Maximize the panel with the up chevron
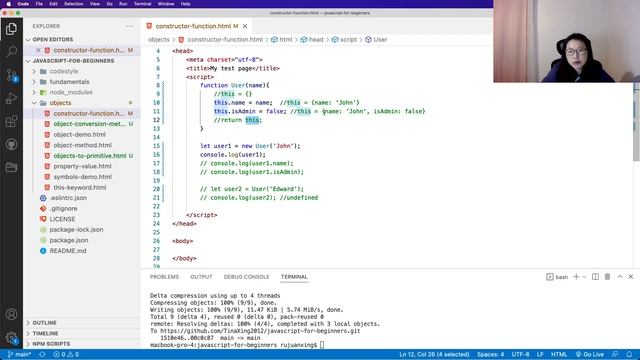This screenshot has width=640, height=360. coord(620,277)
